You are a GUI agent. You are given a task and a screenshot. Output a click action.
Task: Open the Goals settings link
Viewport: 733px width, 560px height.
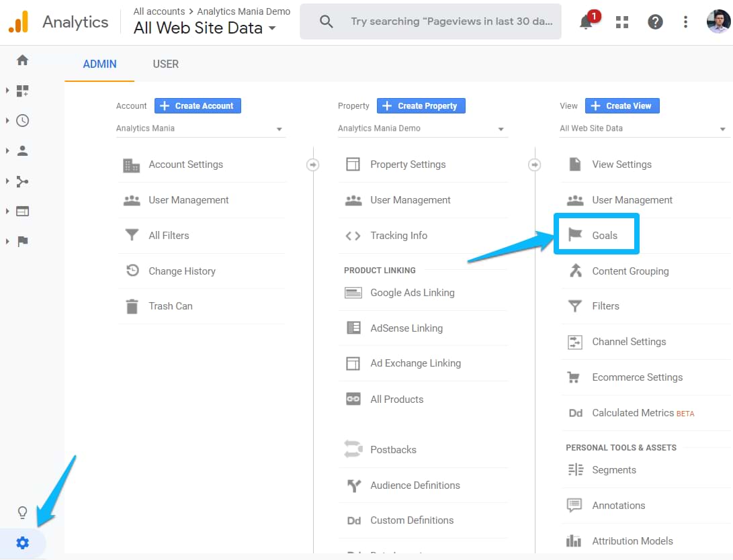(596, 235)
